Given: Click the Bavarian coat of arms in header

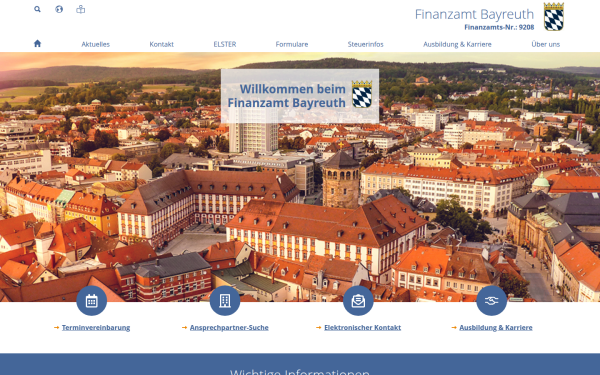Looking at the screenshot, I should tap(554, 16).
